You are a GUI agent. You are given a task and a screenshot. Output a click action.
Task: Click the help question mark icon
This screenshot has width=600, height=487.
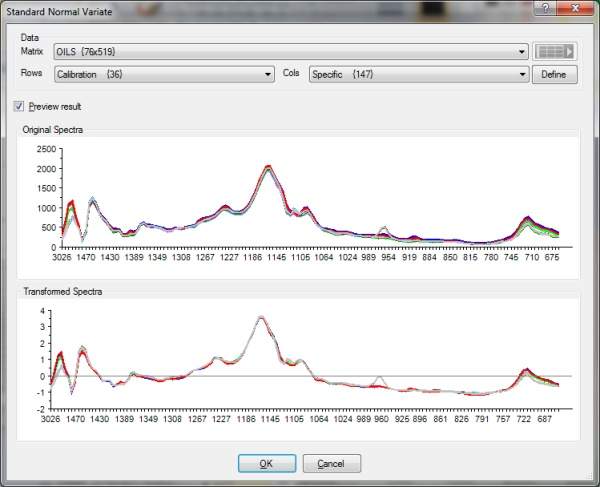click(x=544, y=8)
